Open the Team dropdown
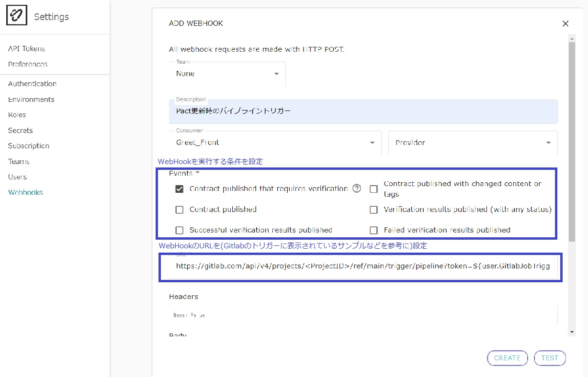The image size is (588, 377). click(x=227, y=74)
